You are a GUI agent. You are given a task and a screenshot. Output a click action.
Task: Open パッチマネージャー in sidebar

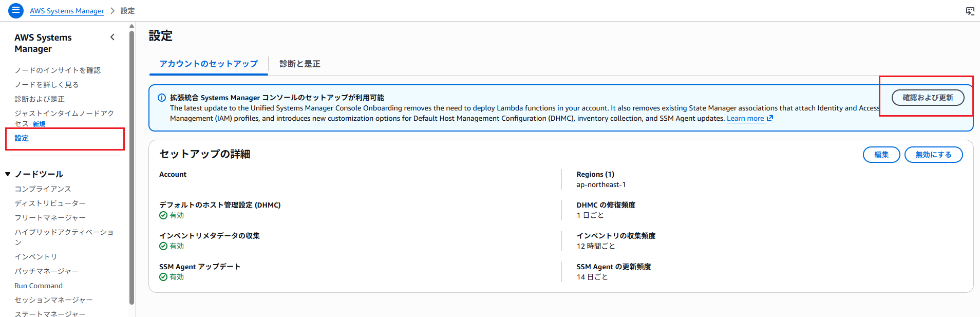pyautogui.click(x=46, y=271)
